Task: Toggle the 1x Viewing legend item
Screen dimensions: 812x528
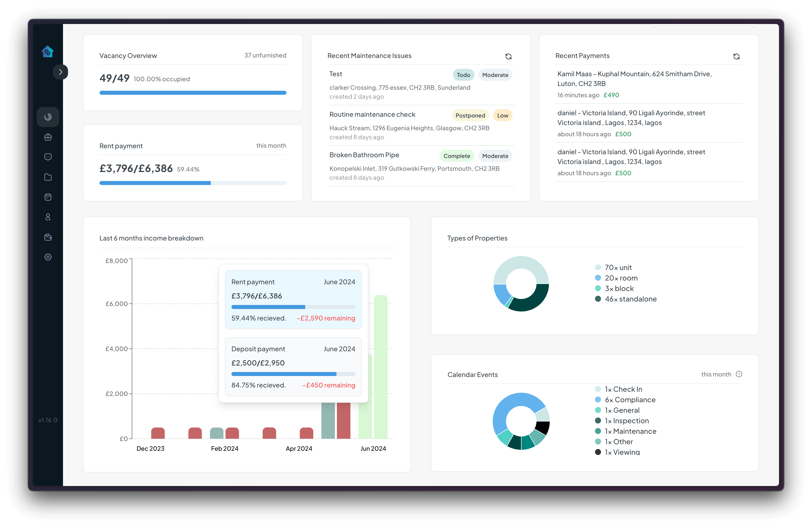Action: (x=617, y=452)
